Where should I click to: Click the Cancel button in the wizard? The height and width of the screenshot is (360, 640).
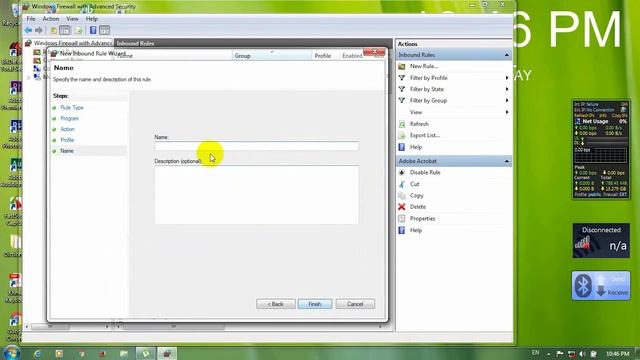(355, 304)
